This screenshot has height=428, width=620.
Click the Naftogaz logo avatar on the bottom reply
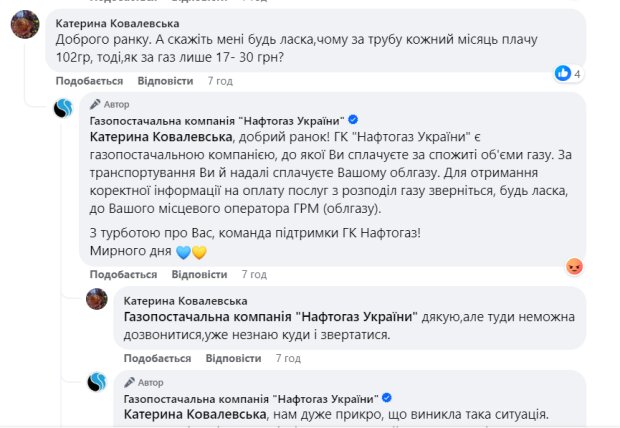97,382
